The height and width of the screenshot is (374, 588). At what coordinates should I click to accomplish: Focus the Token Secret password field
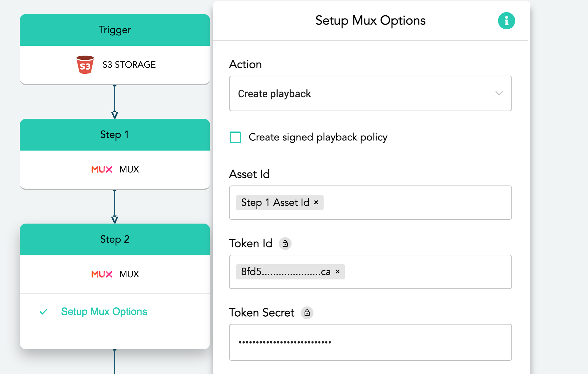tap(370, 342)
